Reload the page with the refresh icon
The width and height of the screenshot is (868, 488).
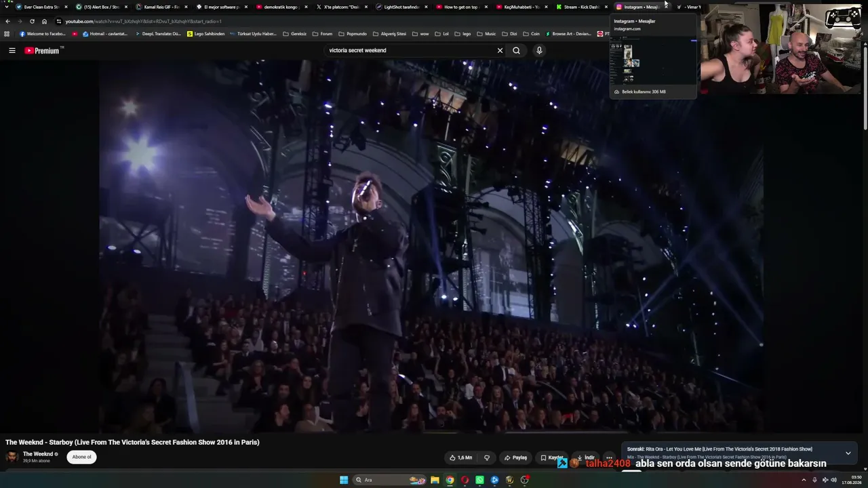pyautogui.click(x=32, y=21)
